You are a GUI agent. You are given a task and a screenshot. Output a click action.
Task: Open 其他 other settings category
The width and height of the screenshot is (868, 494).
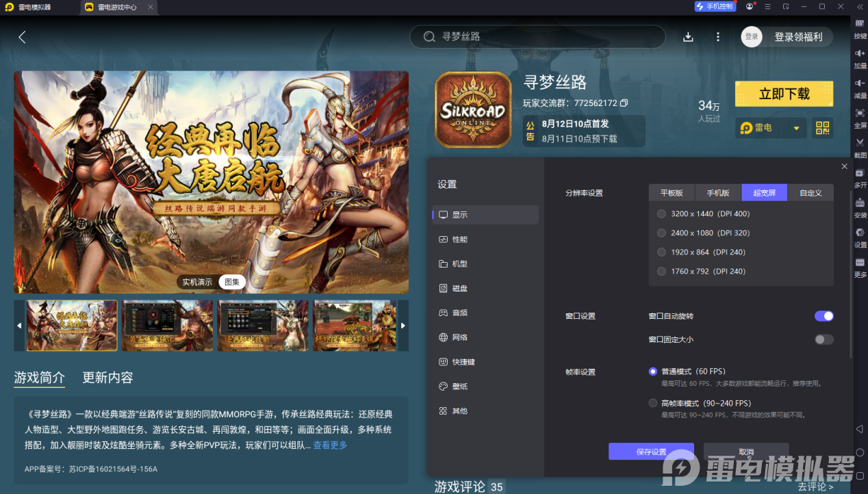[485, 411]
